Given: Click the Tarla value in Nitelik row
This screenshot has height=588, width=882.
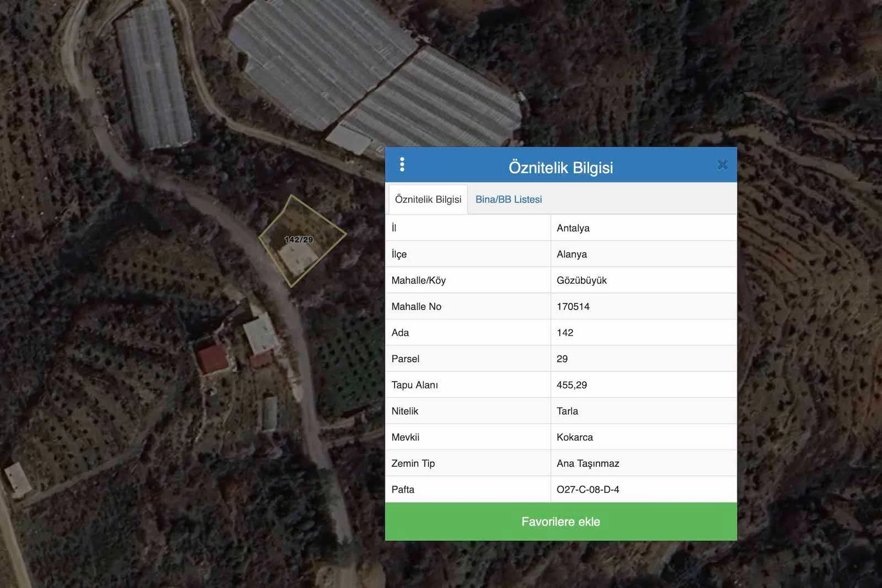Looking at the screenshot, I should click(x=567, y=411).
